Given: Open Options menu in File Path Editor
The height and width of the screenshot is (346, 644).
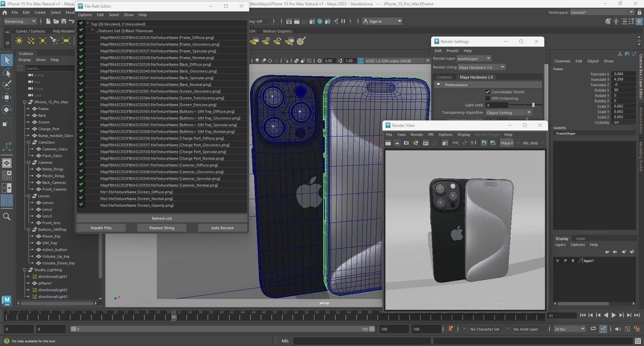Looking at the screenshot, I should coord(85,15).
